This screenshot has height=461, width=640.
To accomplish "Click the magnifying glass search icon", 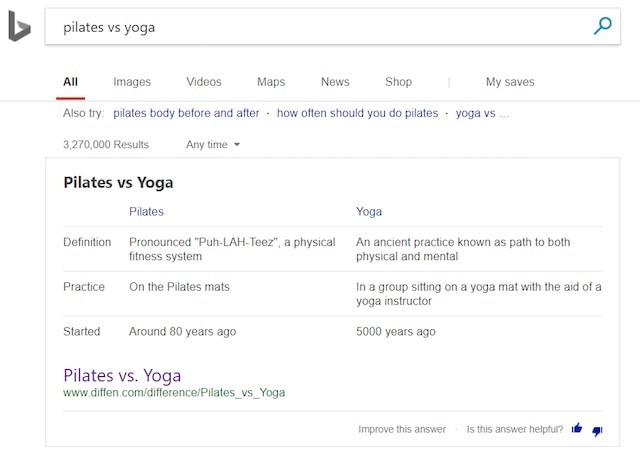I will point(602,27).
